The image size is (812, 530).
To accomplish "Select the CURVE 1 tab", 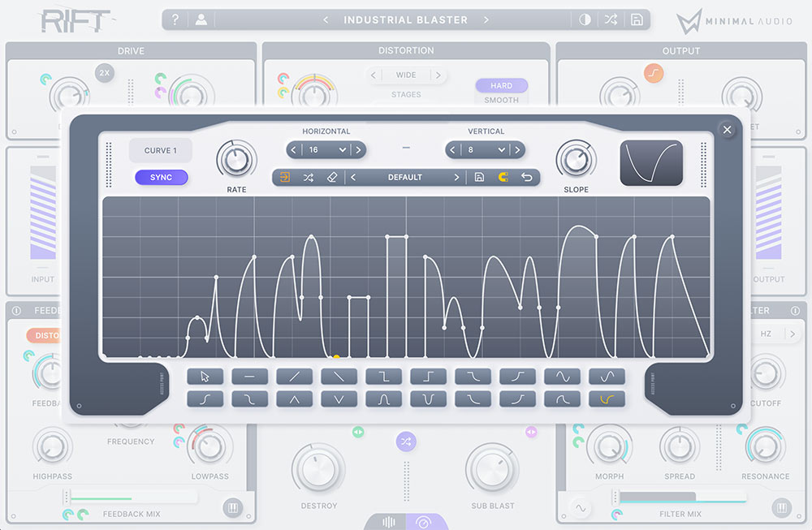I will [x=160, y=149].
